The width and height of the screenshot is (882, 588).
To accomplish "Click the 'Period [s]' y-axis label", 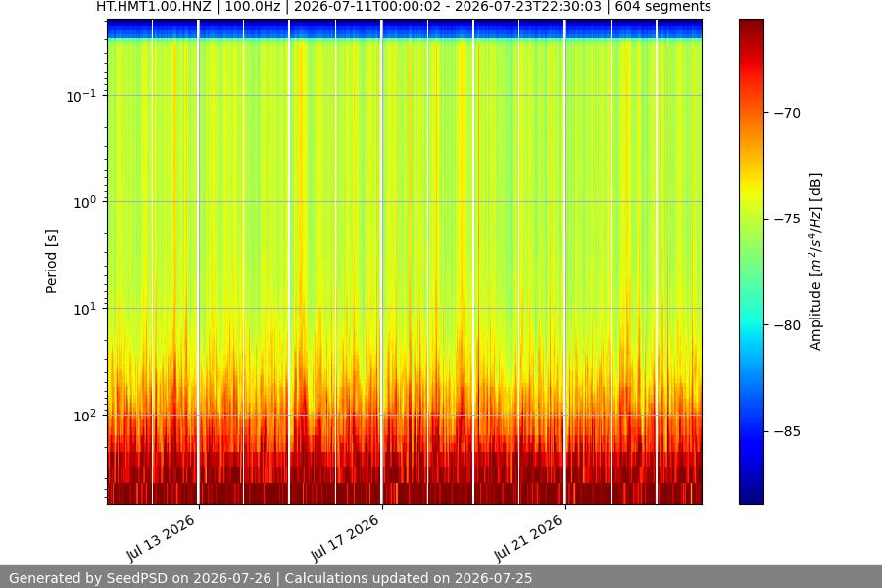I will (x=51, y=262).
